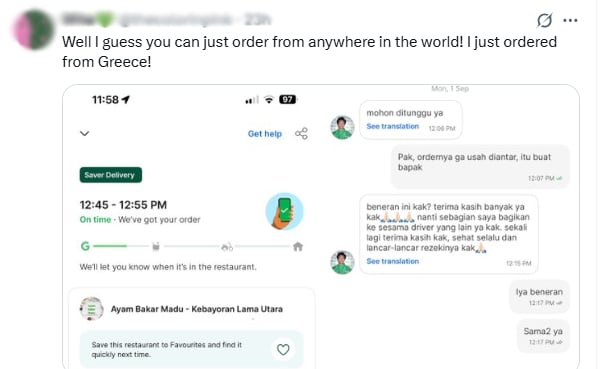Tap the share icon beside Get help
Image resolution: width=611 pixels, height=369 pixels.
click(301, 134)
